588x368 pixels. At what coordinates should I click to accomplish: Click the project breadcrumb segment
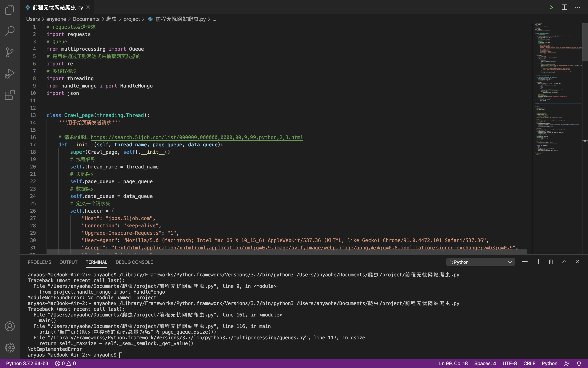tap(131, 19)
